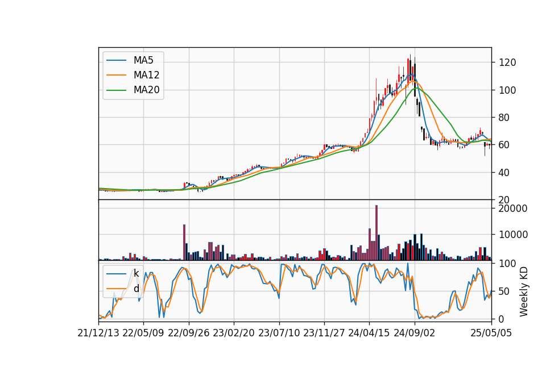Click the blue MA5 legend line sample
Screen dimensions: 546x392
coord(116,61)
